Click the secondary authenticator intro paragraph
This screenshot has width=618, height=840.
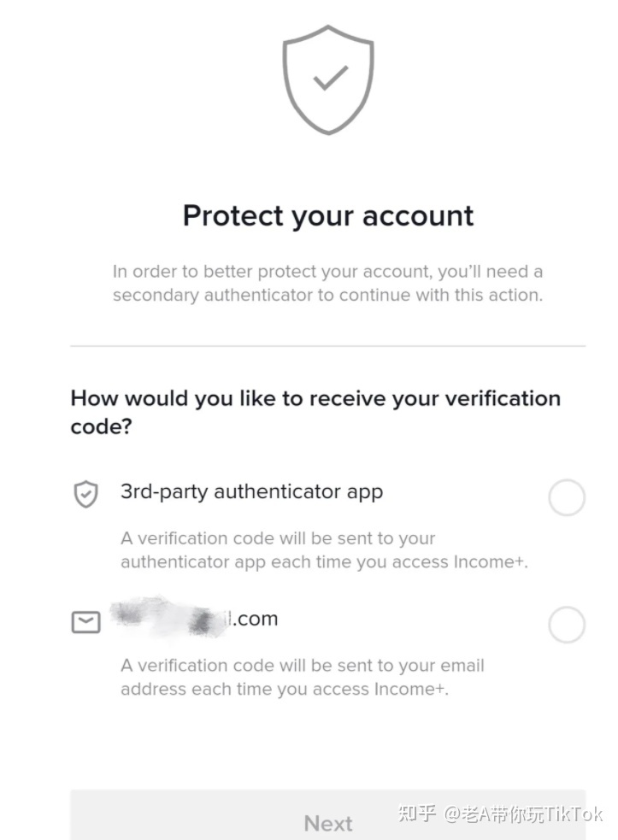pos(328,284)
